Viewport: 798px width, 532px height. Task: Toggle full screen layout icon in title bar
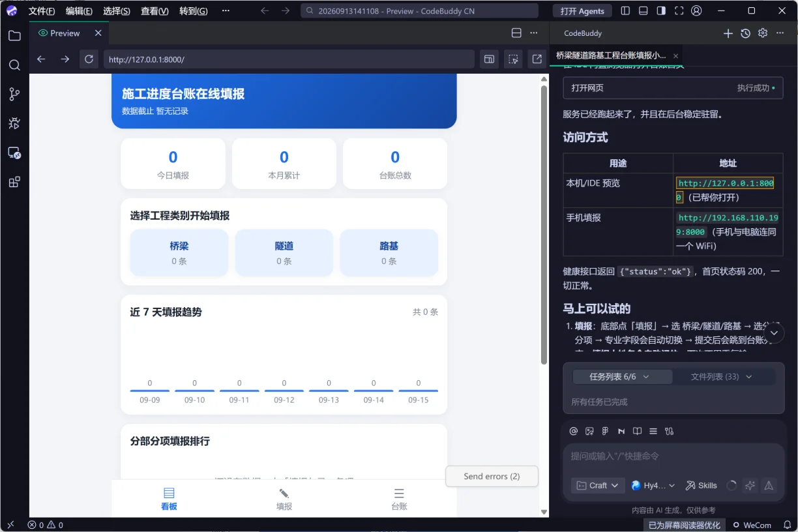[679, 11]
